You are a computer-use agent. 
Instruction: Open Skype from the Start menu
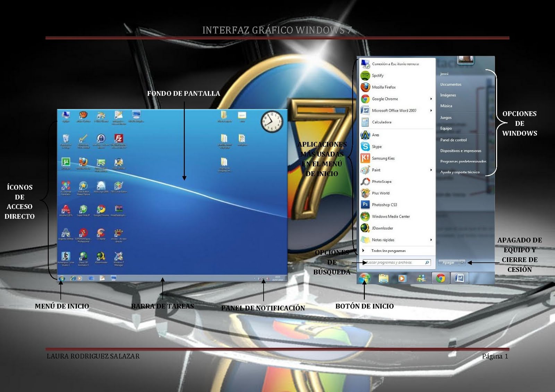pos(378,147)
